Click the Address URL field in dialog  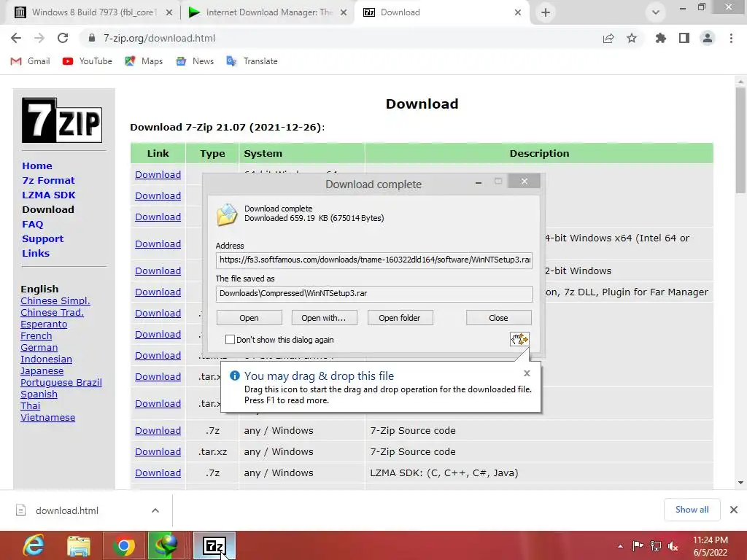[x=374, y=260]
